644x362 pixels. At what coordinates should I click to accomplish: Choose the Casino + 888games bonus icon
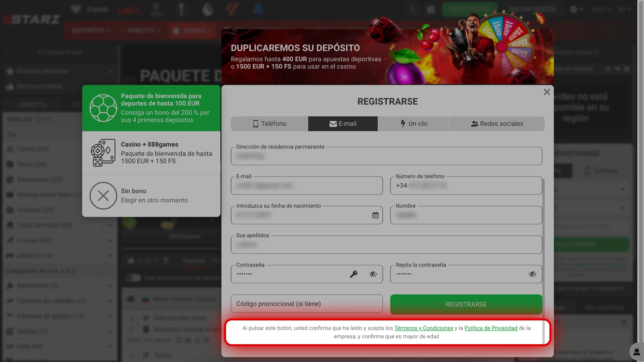(103, 153)
